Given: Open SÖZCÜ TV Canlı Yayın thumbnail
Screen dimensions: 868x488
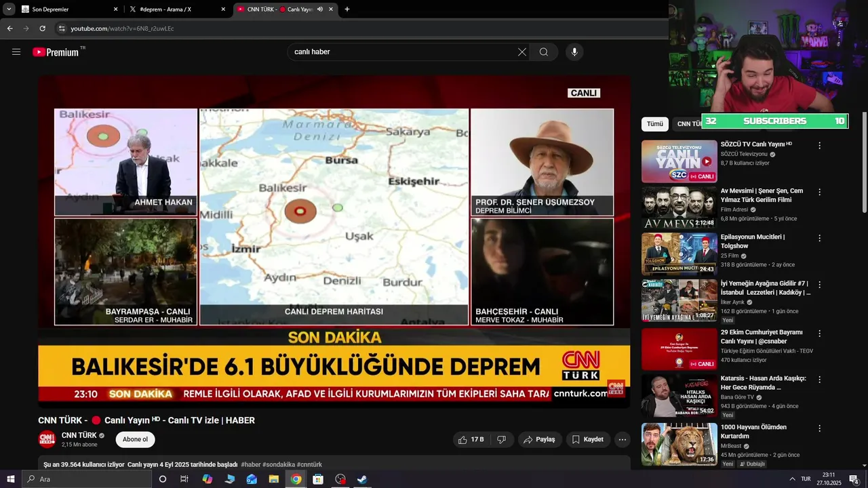Looking at the screenshot, I should (679, 161).
